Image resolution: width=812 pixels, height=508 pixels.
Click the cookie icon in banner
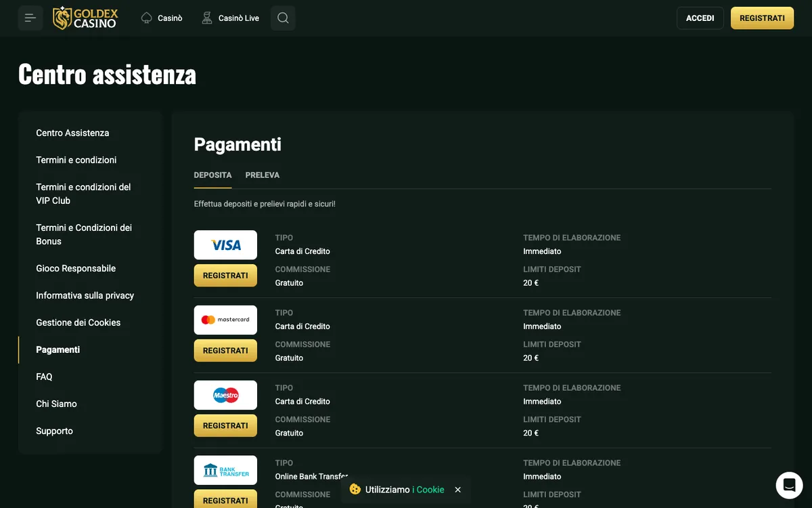click(355, 489)
